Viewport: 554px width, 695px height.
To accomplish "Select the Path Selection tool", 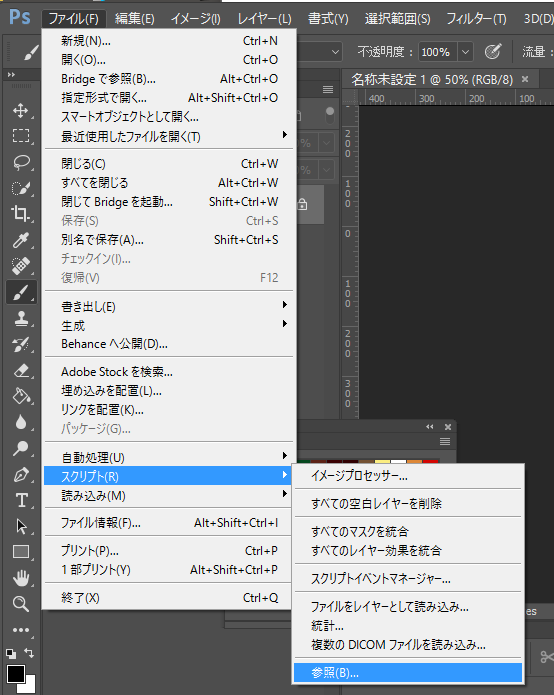I will coord(20,527).
